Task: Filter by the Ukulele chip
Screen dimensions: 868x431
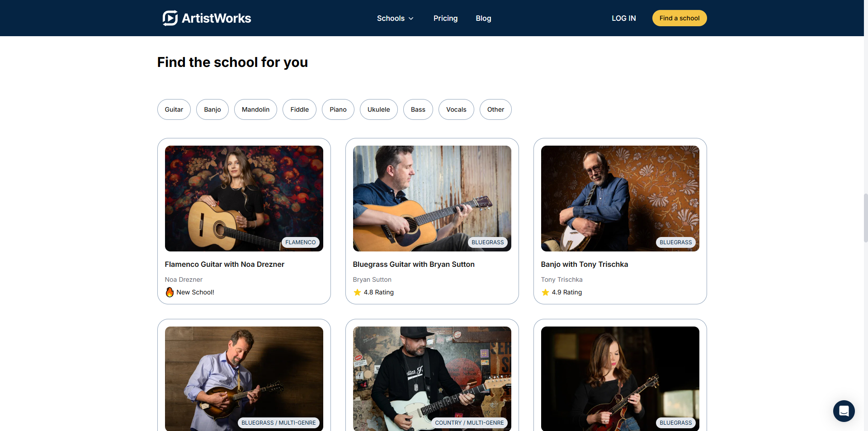Action: coord(378,109)
